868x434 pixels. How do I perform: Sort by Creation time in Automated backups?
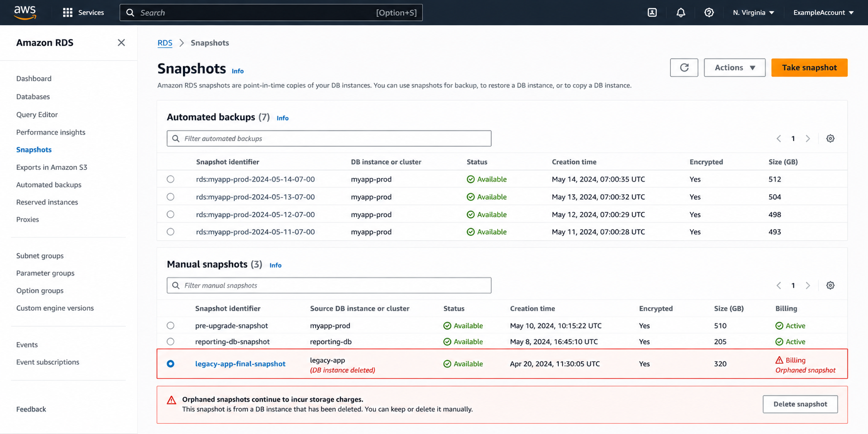pyautogui.click(x=574, y=162)
